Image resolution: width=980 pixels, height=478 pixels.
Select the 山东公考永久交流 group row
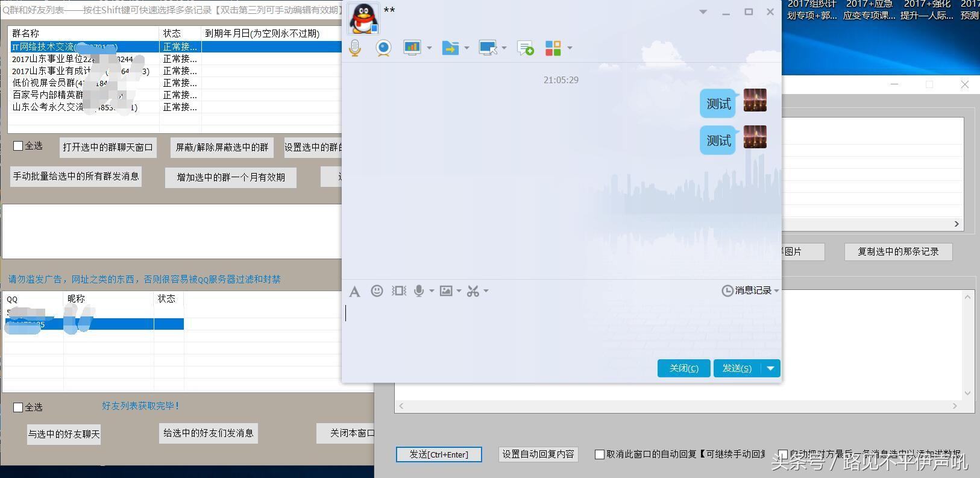click(x=175, y=107)
